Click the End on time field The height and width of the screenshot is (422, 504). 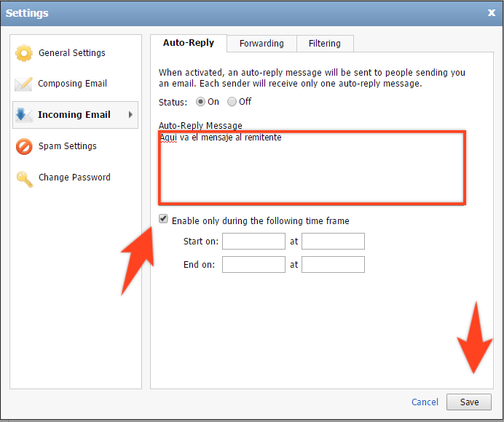point(333,264)
